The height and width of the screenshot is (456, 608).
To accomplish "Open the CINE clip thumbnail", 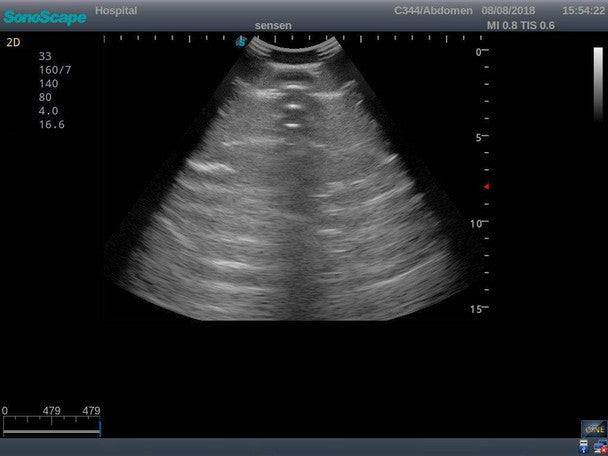I will tap(594, 429).
